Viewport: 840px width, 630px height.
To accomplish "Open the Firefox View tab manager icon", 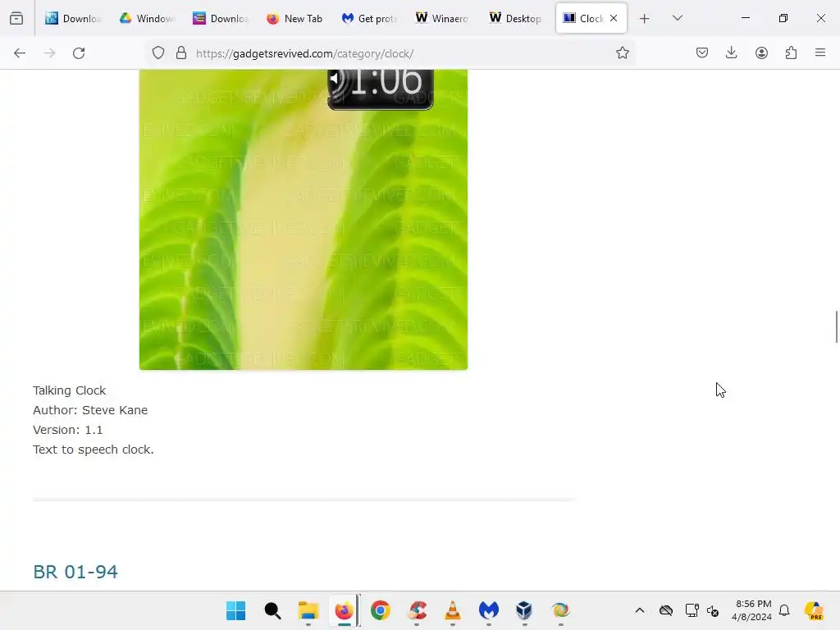I will point(16,18).
